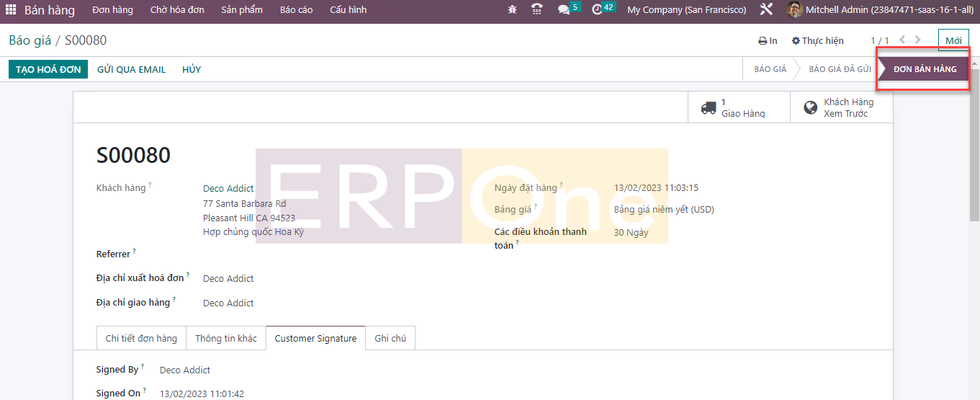Switch to the Chi tiết đơn hàng tab
Image resolution: width=980 pixels, height=400 pixels.
(x=141, y=338)
